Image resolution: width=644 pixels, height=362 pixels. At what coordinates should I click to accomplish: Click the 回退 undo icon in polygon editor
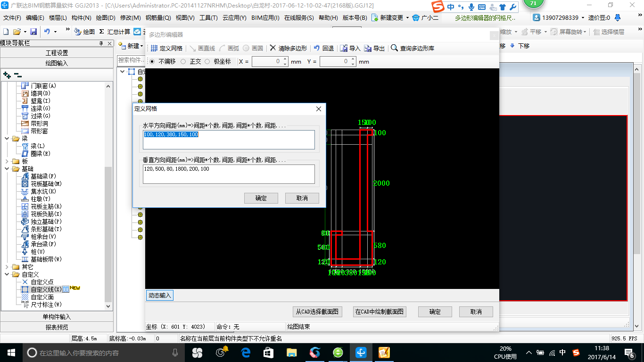point(317,48)
